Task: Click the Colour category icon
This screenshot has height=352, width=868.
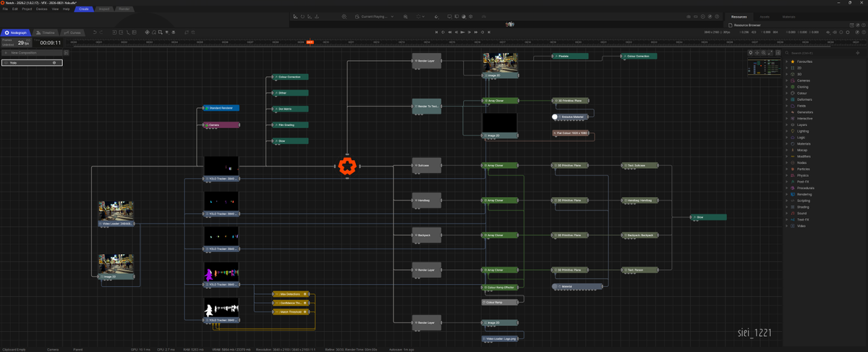Action: coord(793,93)
